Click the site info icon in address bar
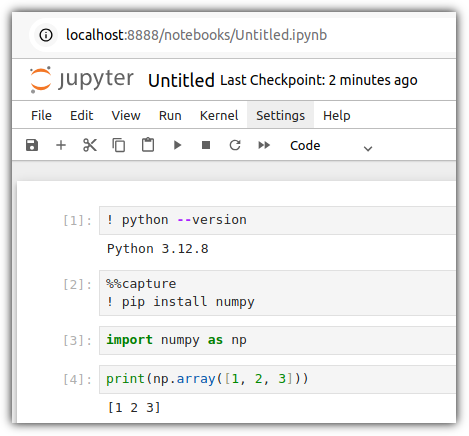 pos(46,35)
